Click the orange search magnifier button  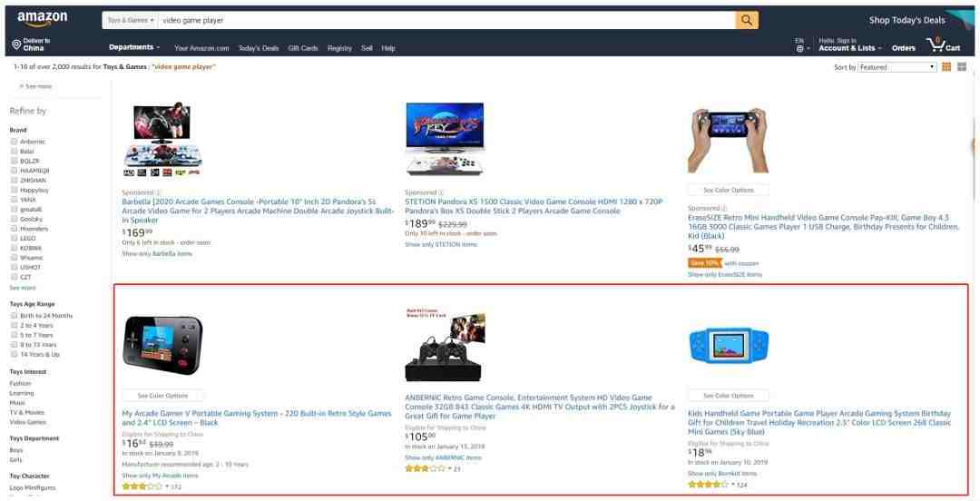(747, 20)
